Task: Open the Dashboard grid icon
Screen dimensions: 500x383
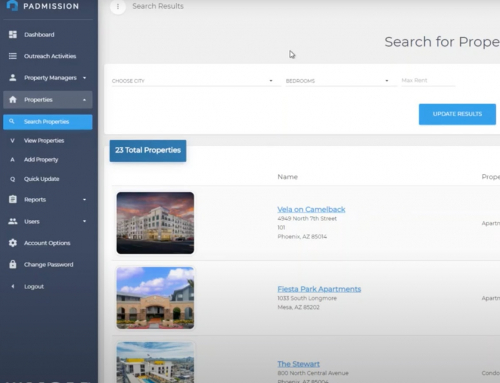Action: [x=13, y=34]
